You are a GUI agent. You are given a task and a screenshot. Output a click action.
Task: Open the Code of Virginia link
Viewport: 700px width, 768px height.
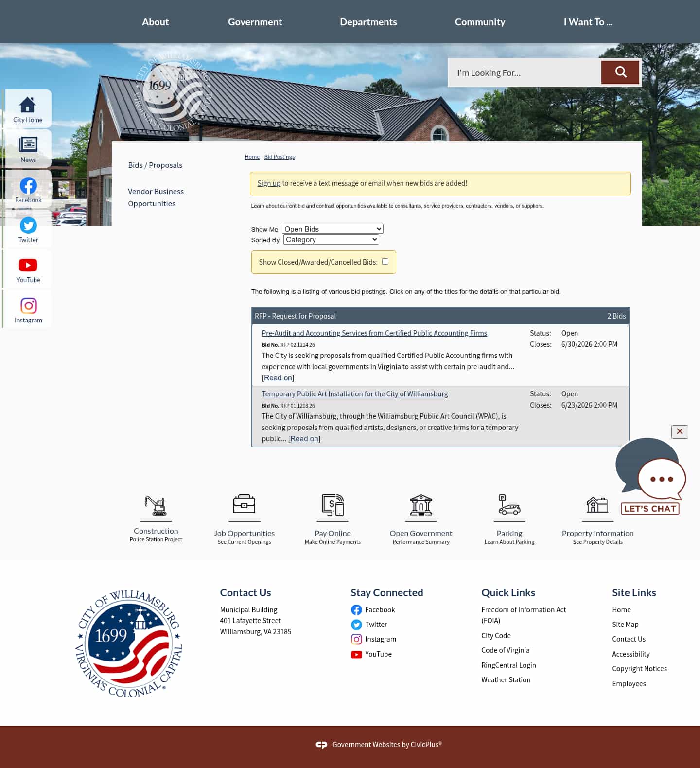pyautogui.click(x=506, y=650)
